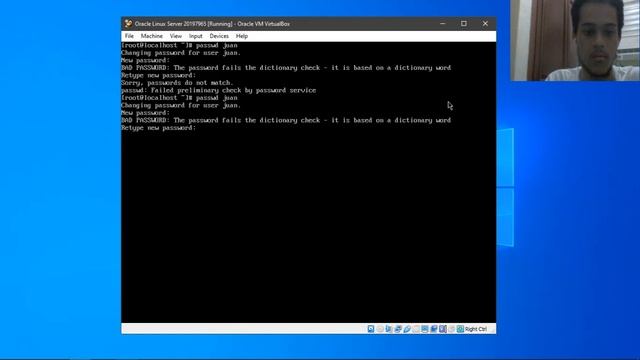
Task: Open the Help menu
Action: click(242, 36)
